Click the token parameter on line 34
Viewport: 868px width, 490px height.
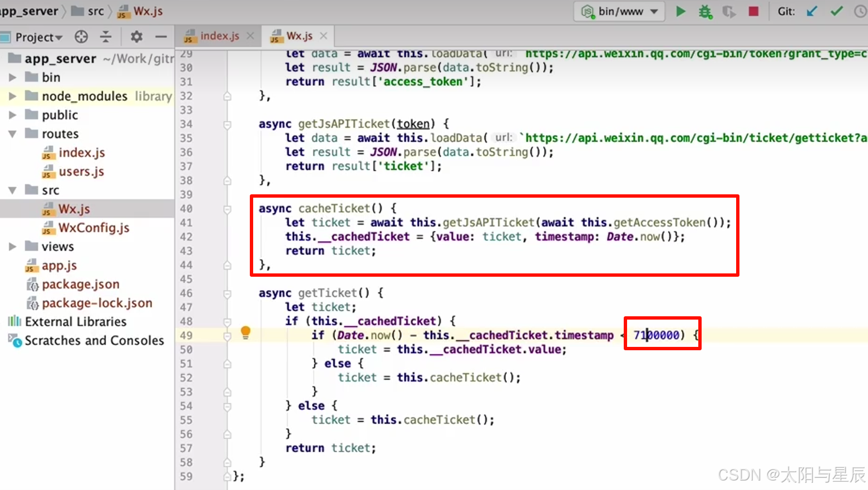coord(413,124)
